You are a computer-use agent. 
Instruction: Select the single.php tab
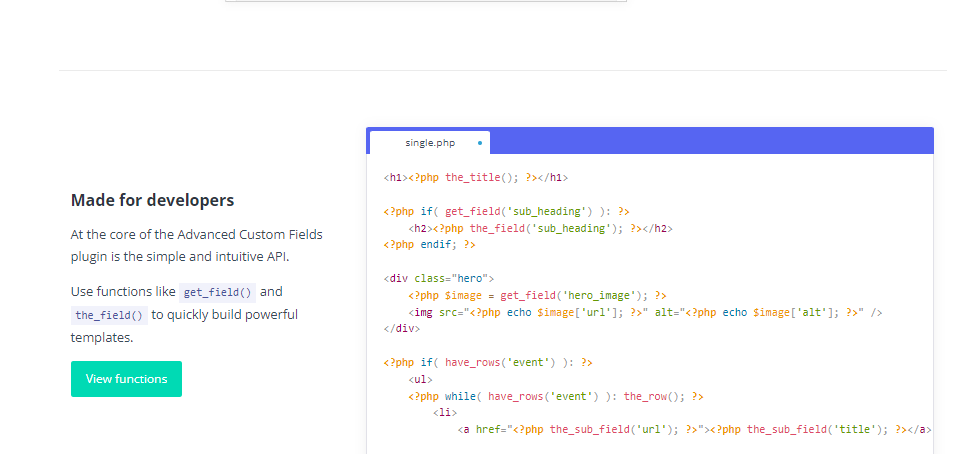coord(429,143)
